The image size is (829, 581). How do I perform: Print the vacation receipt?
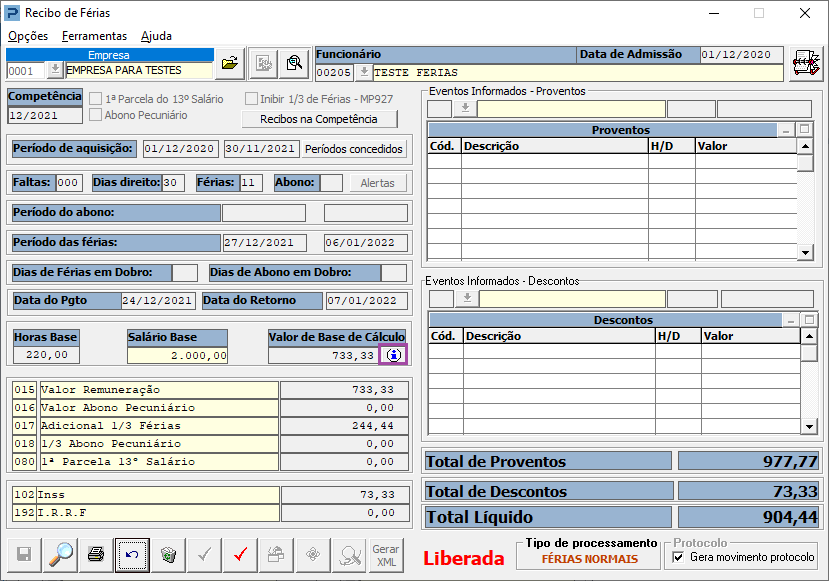tap(96, 554)
